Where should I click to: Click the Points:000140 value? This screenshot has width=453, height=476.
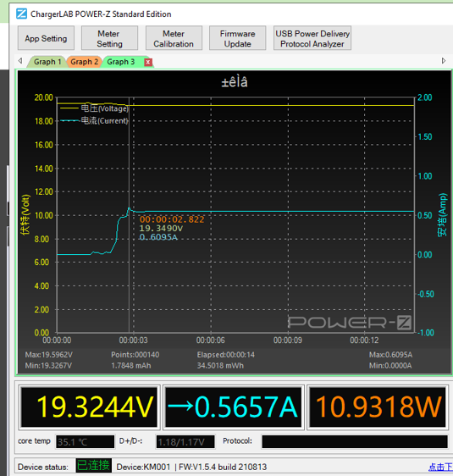tap(135, 355)
